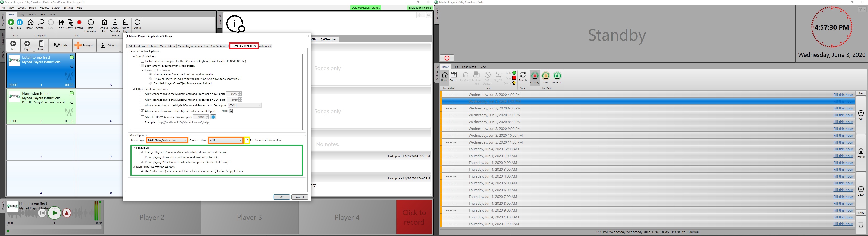
Task: Click the Jump navigation icon
Action: point(41,45)
